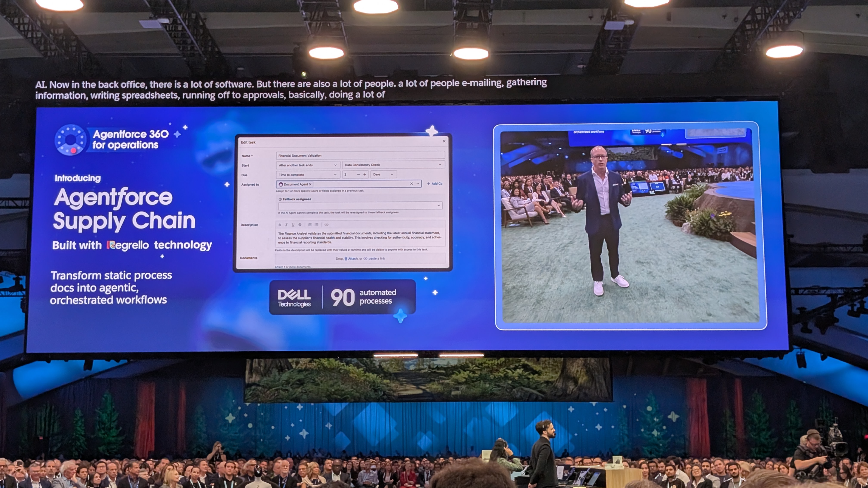Remove Document Agent chip from assignees
The image size is (868, 488).
tap(310, 184)
